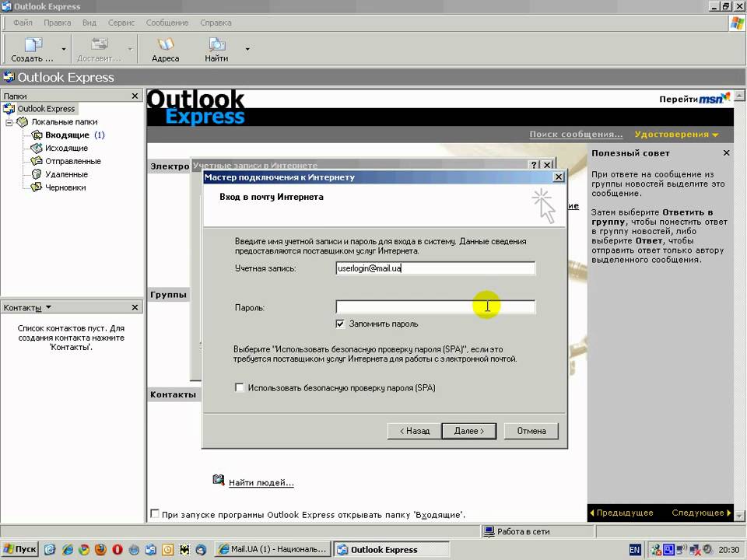The width and height of the screenshot is (747, 560).
Task: Open the Исходящие outbox folder icon
Action: (x=37, y=148)
